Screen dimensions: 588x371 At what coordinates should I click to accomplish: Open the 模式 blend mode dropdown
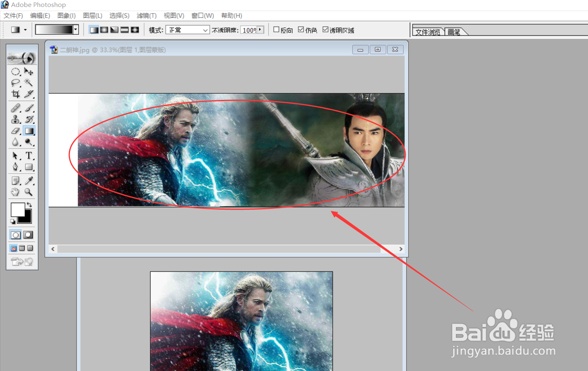click(x=188, y=30)
